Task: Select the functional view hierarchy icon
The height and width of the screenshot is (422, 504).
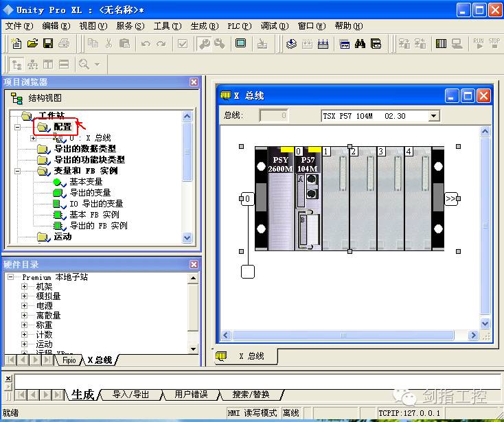Action: click(x=32, y=65)
